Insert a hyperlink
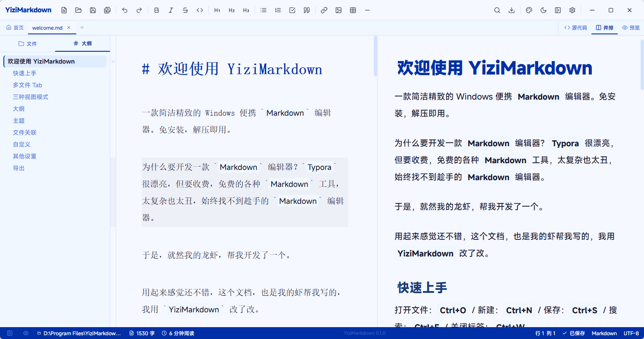This screenshot has width=644, height=339. click(324, 10)
